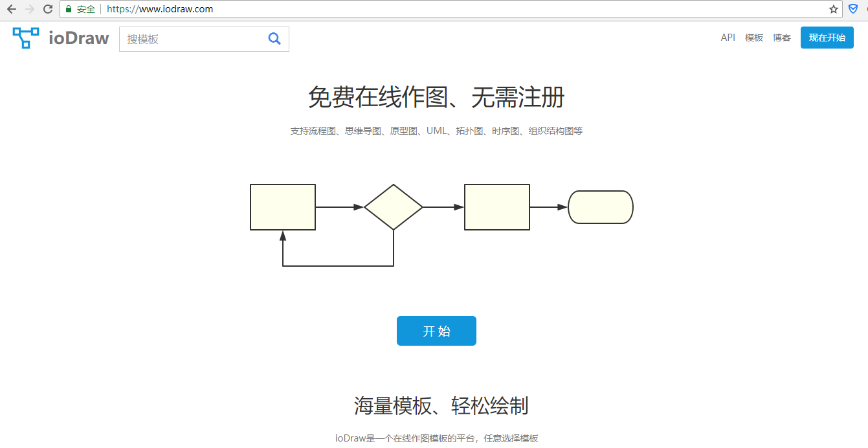Click the ioDraw logo icon

25,38
